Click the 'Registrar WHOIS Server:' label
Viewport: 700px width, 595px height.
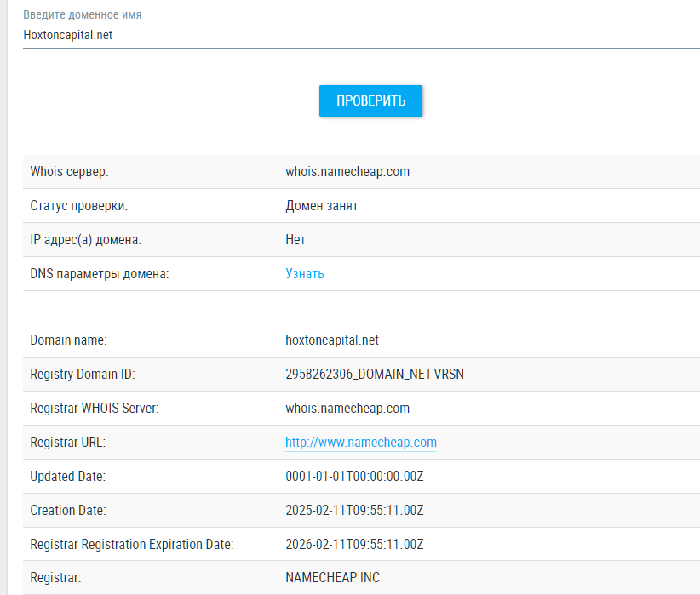pyautogui.click(x=95, y=408)
